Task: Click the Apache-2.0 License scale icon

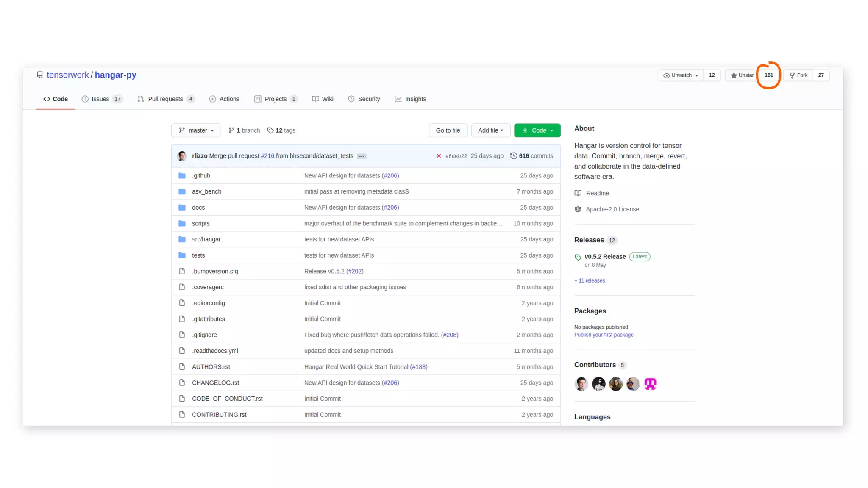Action: pos(578,209)
